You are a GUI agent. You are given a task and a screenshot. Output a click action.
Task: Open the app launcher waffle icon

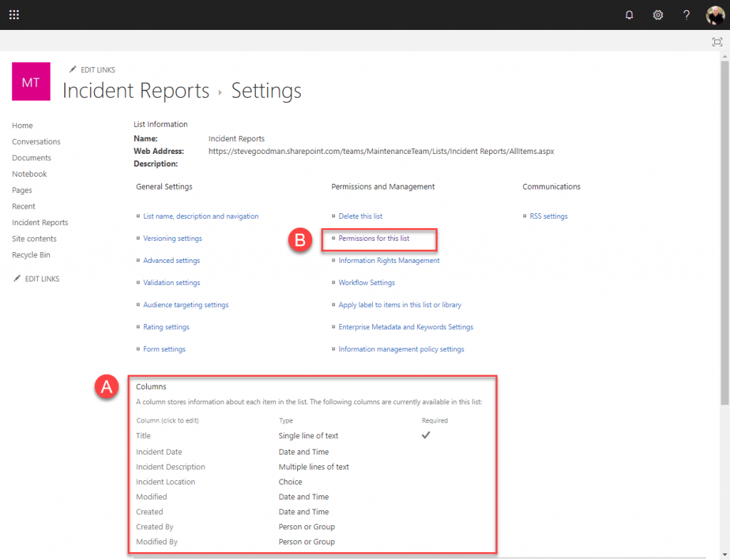click(14, 15)
